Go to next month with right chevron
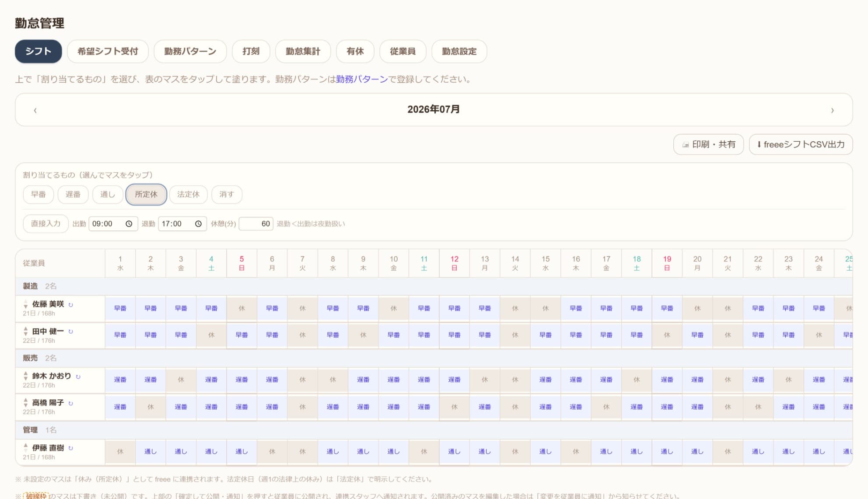 tap(832, 110)
